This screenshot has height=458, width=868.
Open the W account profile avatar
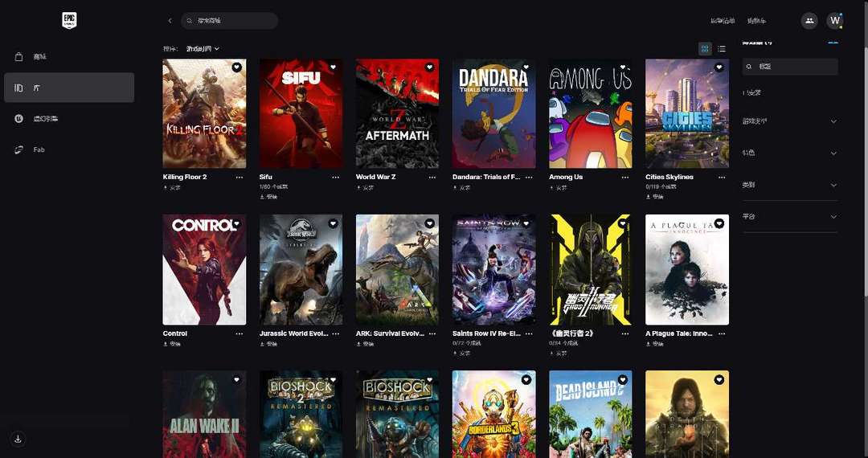tap(835, 20)
